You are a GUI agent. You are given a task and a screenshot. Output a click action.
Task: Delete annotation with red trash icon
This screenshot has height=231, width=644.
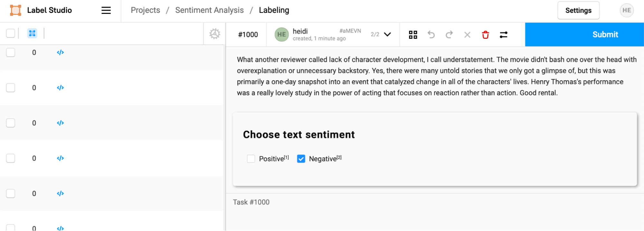[x=485, y=35]
